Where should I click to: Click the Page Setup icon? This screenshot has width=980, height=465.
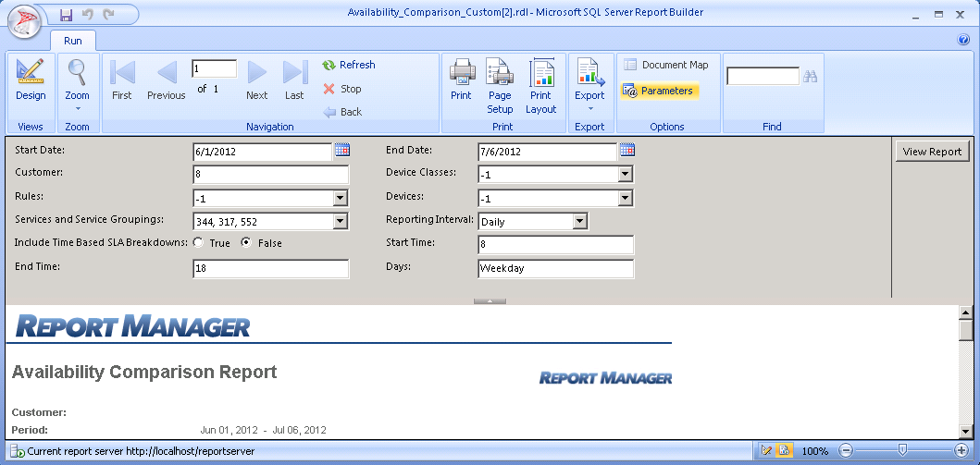500,85
